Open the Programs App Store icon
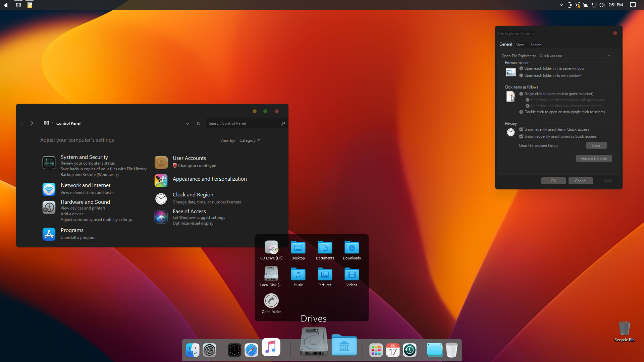The width and height of the screenshot is (644, 362). [49, 234]
